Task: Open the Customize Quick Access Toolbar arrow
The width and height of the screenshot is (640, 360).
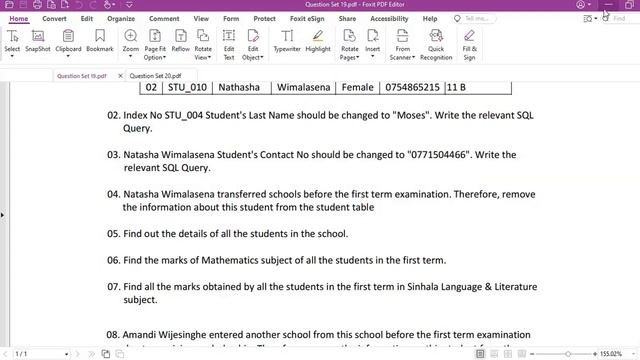Action: [x=129, y=5]
